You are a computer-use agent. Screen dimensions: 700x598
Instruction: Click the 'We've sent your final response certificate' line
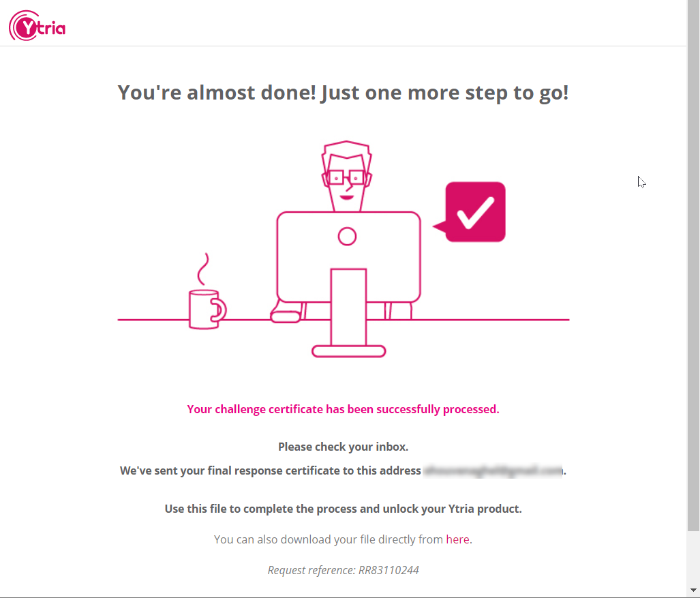pos(270,470)
